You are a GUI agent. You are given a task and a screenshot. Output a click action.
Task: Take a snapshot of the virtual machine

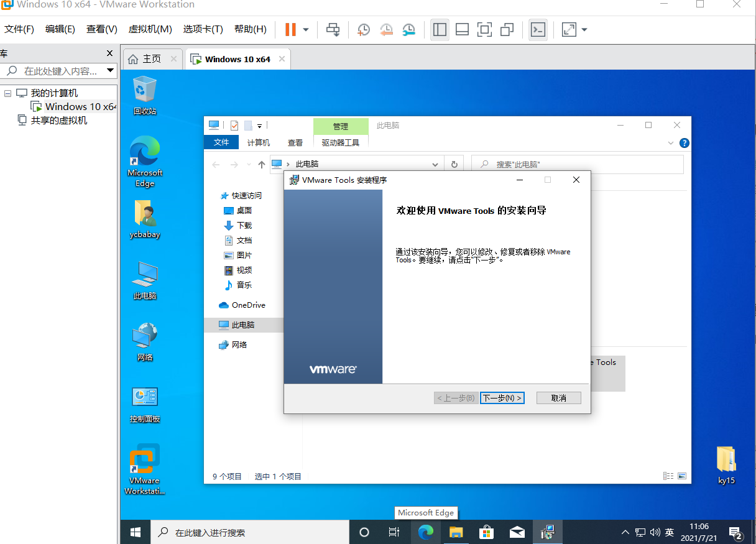pos(364,29)
